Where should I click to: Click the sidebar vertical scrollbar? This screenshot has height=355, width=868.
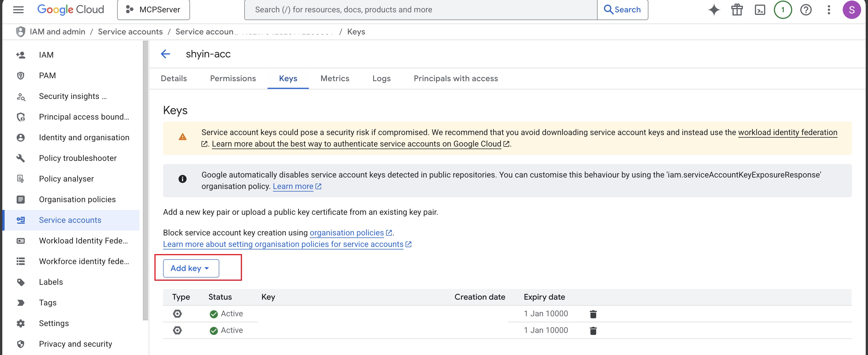(x=146, y=180)
